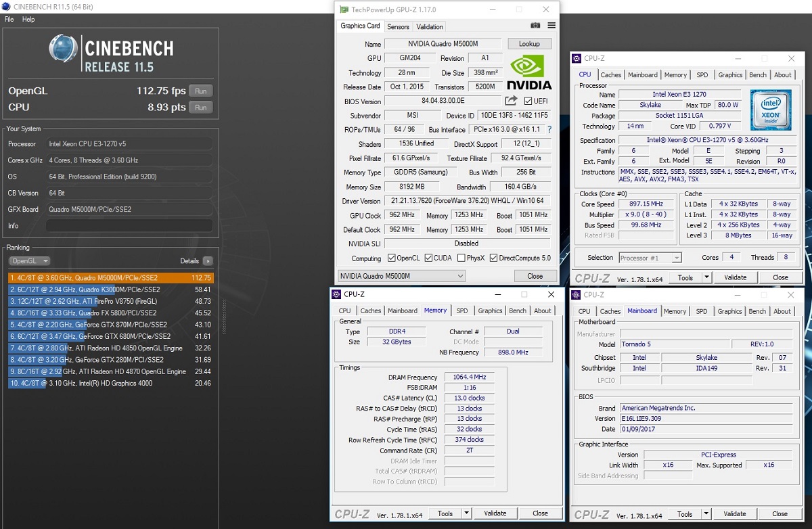Open the Help menu in Cinebench

click(x=28, y=20)
